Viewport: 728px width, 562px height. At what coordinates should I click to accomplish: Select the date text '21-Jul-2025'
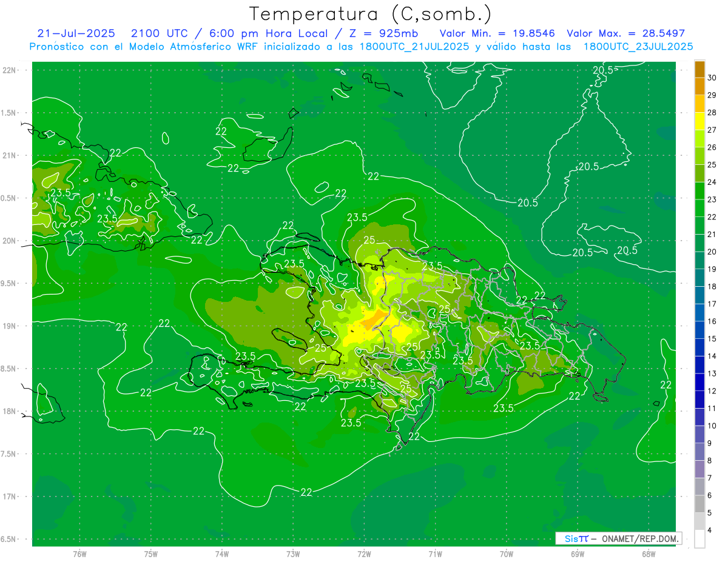point(76,33)
